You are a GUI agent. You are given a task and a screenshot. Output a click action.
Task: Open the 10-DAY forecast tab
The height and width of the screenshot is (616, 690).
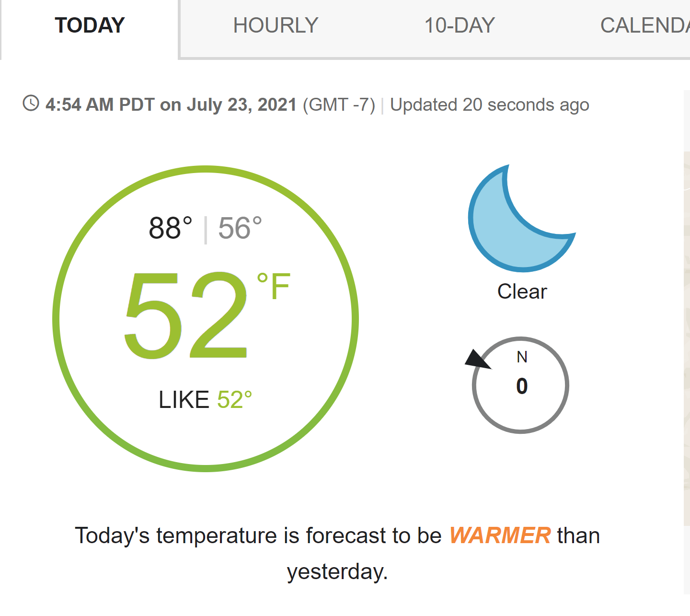tap(460, 26)
